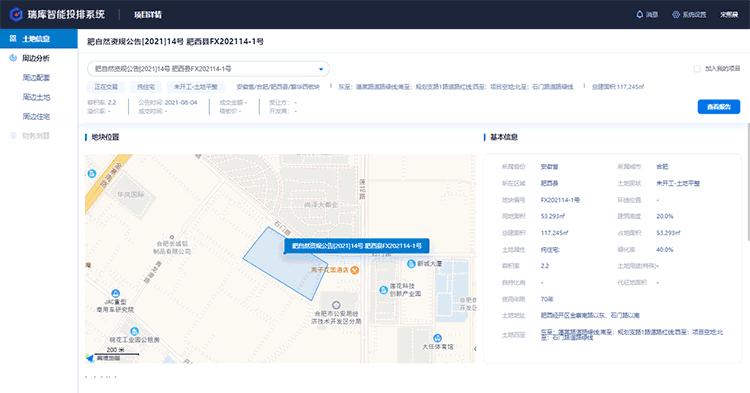The width and height of the screenshot is (750, 393).
Task: Click the blue marker near 华凤国际
Action: (x=92, y=174)
